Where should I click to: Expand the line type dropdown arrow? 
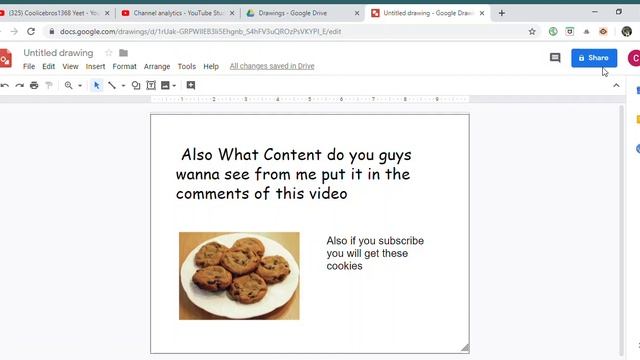click(x=123, y=86)
